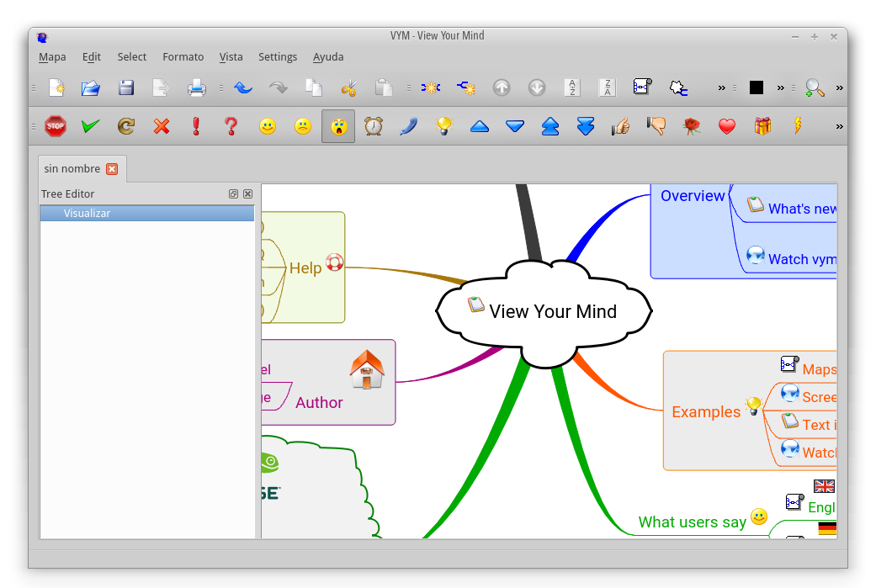Click the scissors cut icon
Screen dimensions: 876x588
tap(348, 87)
